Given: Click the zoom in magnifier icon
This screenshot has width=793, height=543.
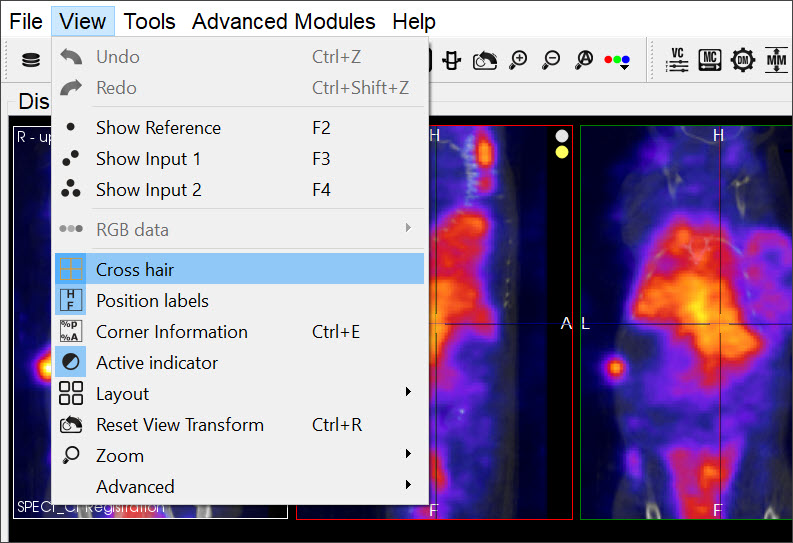Looking at the screenshot, I should tap(518, 60).
